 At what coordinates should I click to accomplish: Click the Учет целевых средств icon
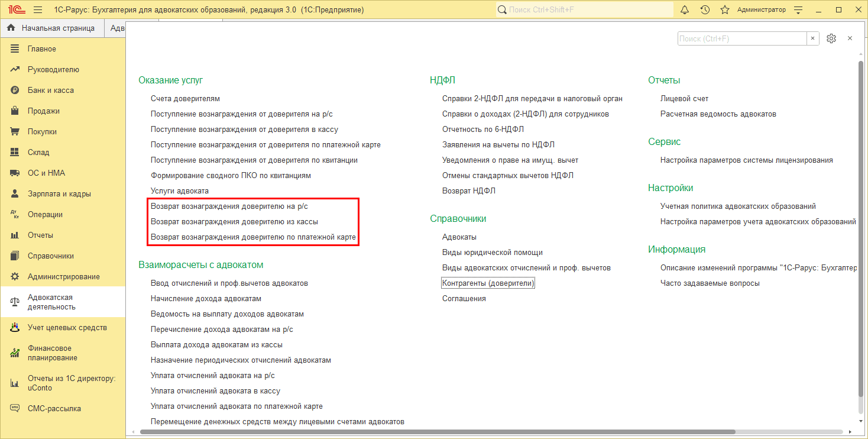coord(15,327)
